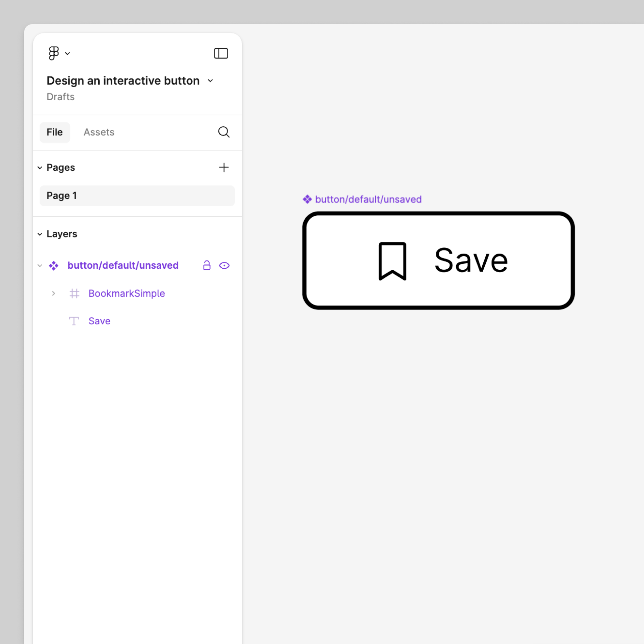Click the search icon in layers panel
644x644 pixels.
(x=224, y=132)
